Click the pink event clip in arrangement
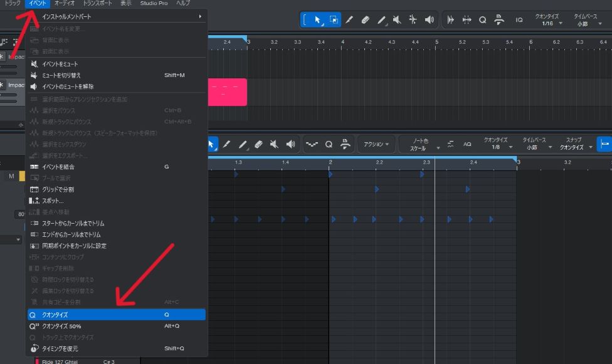Screen dimensions: 612x364 pyautogui.click(x=226, y=91)
